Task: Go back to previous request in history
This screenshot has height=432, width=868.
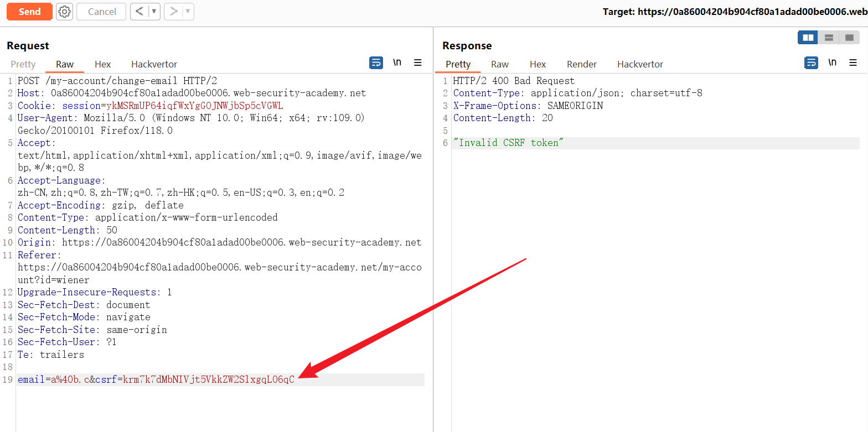Action: pos(139,12)
